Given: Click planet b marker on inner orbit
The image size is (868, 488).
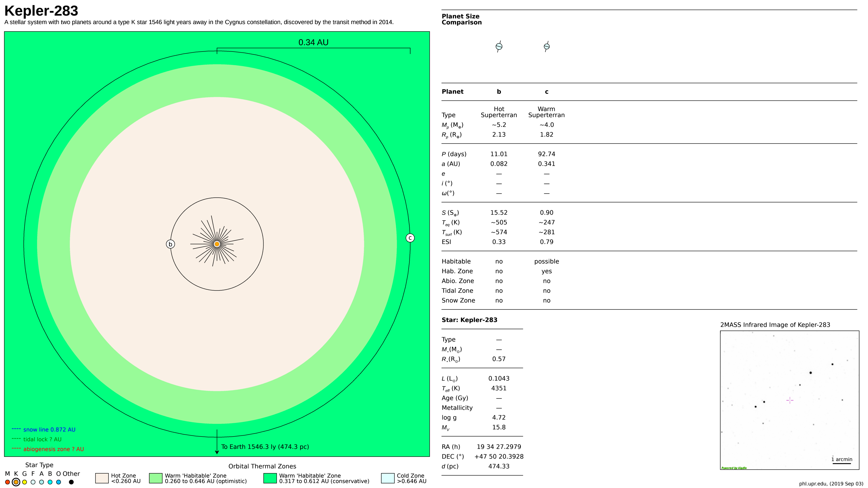Looking at the screenshot, I should click(170, 244).
